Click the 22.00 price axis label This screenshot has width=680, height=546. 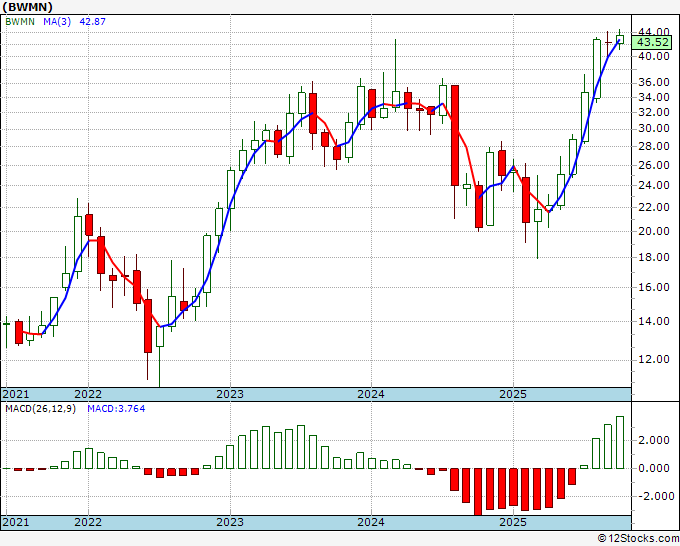click(653, 207)
